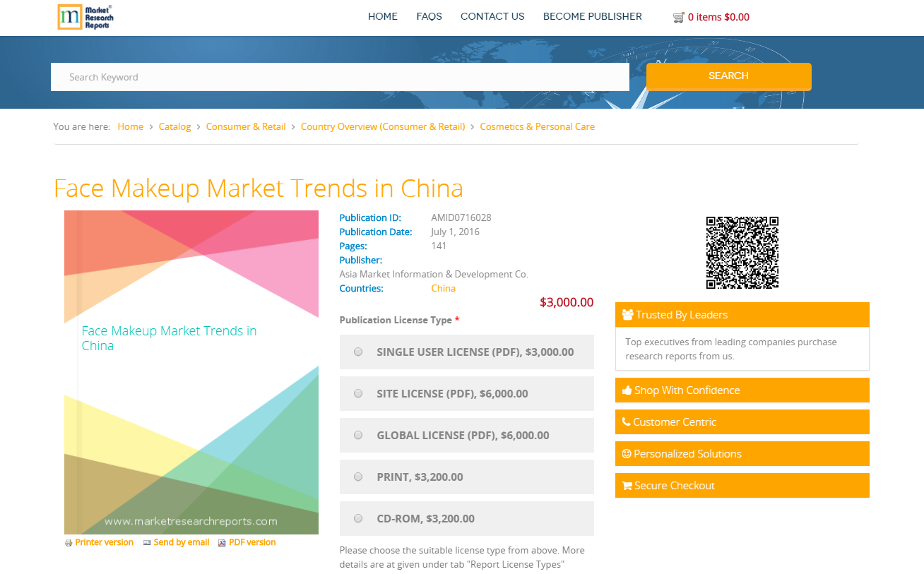This screenshot has width=924, height=574.
Task: Click the date July 1, 2016
Action: (456, 232)
